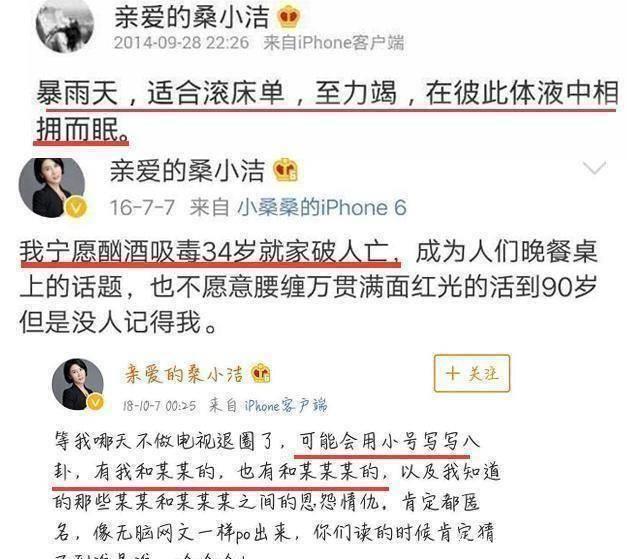The width and height of the screenshot is (627, 559).
Task: Open the source link 小桑桑的iPhone 6
Action: click(322, 208)
